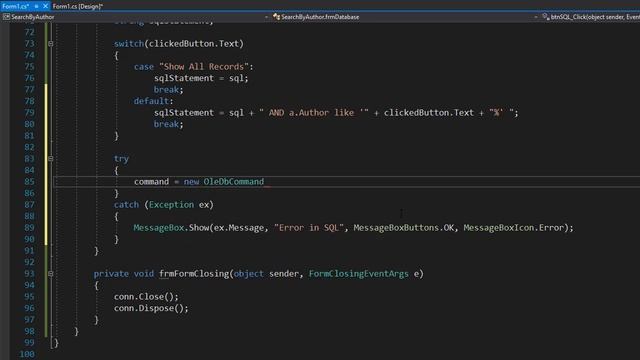
Task: Click the try keyword on line 83
Action: 121,158
